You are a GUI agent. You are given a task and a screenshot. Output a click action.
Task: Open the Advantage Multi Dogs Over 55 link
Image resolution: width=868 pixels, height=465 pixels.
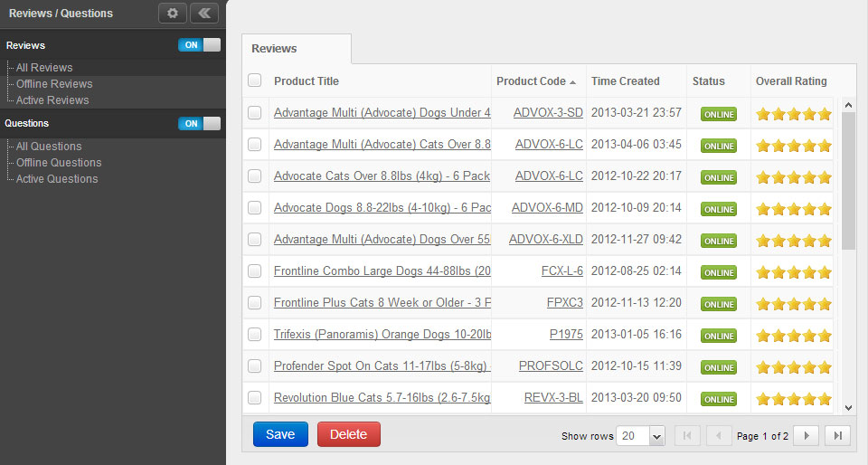click(382, 239)
